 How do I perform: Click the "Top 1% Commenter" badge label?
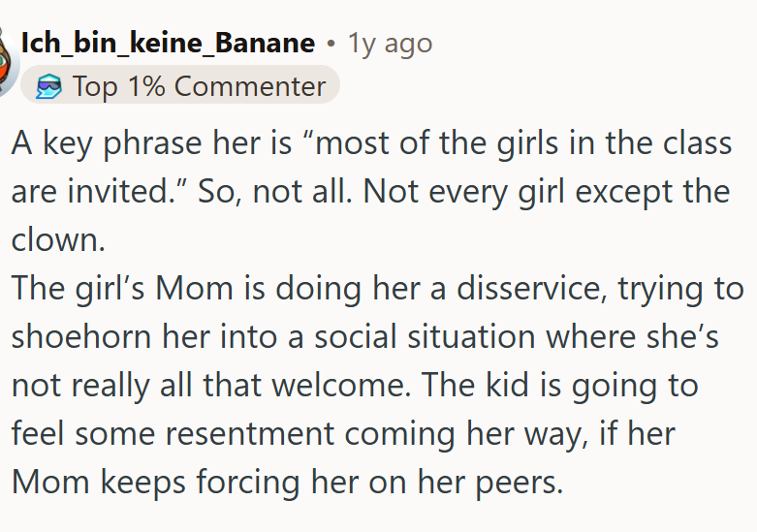click(199, 86)
